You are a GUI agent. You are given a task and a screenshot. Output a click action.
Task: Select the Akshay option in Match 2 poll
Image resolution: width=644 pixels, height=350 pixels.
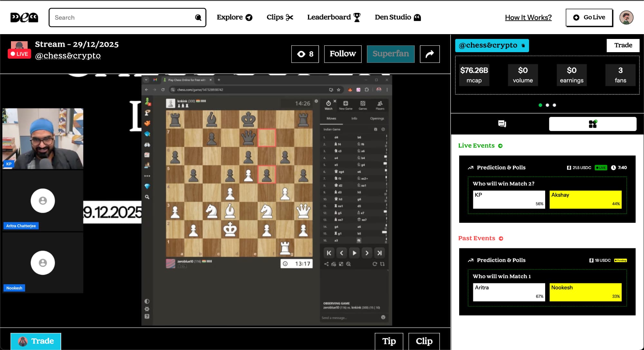(585, 199)
